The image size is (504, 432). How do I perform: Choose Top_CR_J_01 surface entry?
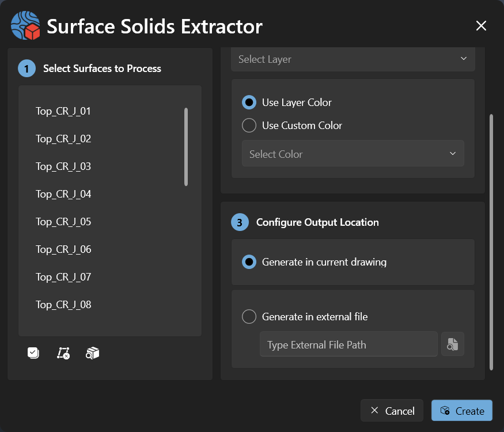[63, 111]
